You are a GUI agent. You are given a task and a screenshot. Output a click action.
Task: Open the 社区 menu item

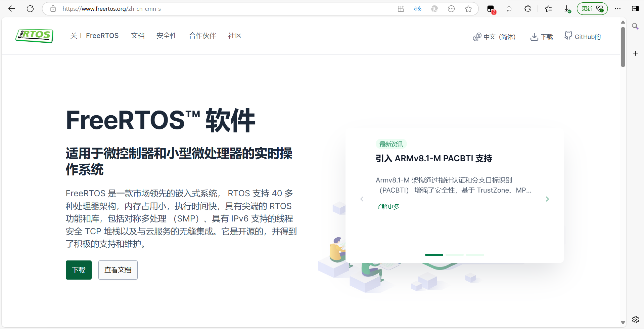(x=234, y=36)
